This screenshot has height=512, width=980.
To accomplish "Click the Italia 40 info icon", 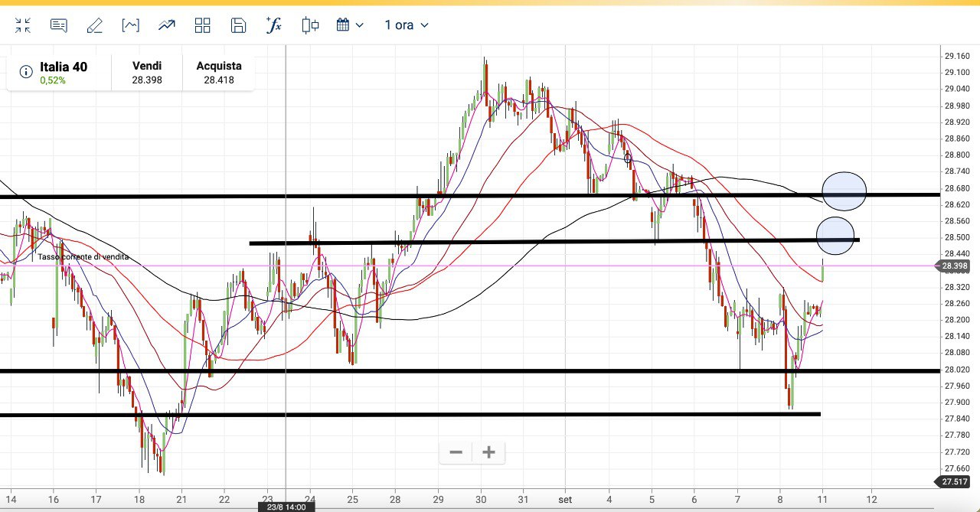I will click(x=25, y=72).
